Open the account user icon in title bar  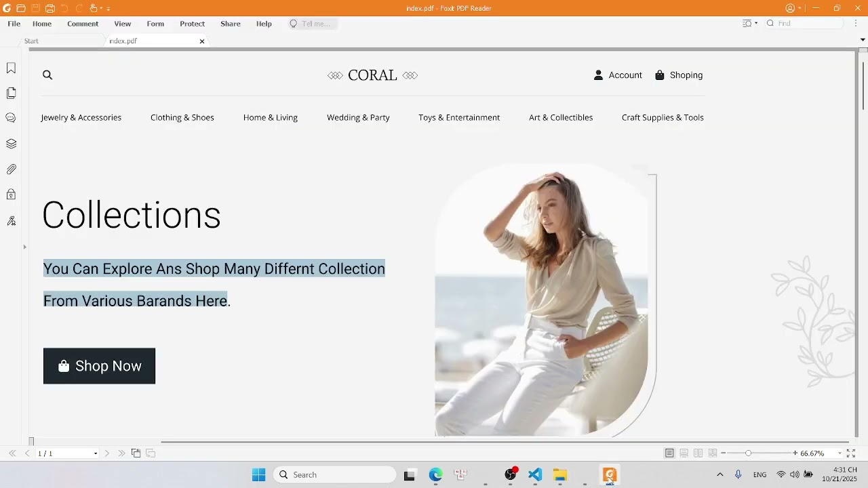point(790,8)
